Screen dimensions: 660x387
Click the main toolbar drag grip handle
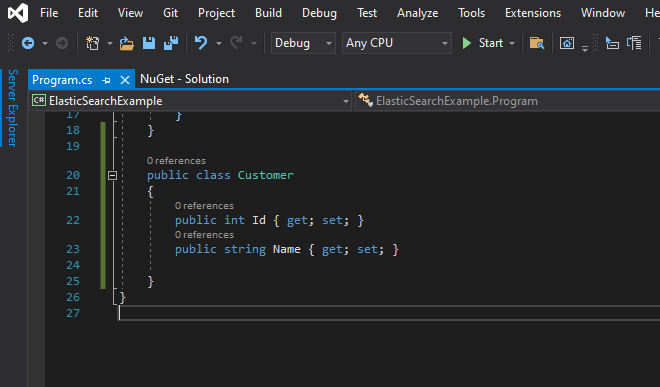click(11, 43)
